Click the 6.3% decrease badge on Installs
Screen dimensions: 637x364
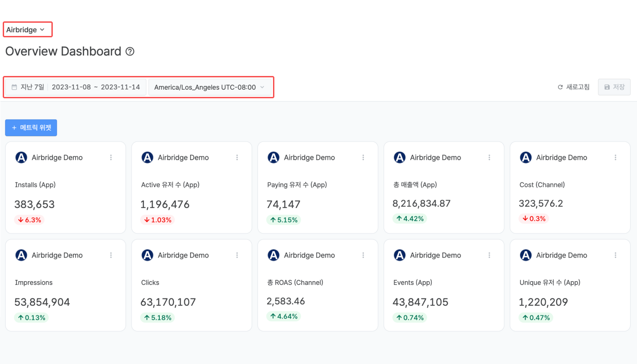click(x=30, y=220)
